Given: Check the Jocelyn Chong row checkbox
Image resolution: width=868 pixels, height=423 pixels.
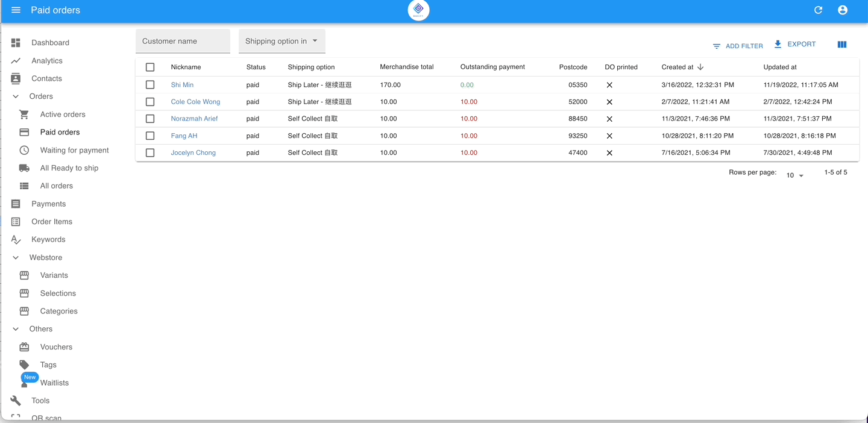Looking at the screenshot, I should coord(150,153).
